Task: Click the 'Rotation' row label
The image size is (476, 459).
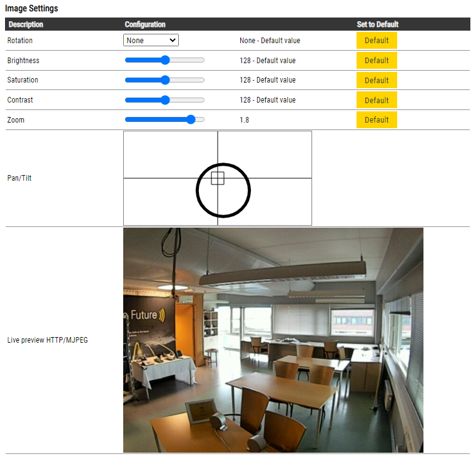Action: click(x=20, y=41)
